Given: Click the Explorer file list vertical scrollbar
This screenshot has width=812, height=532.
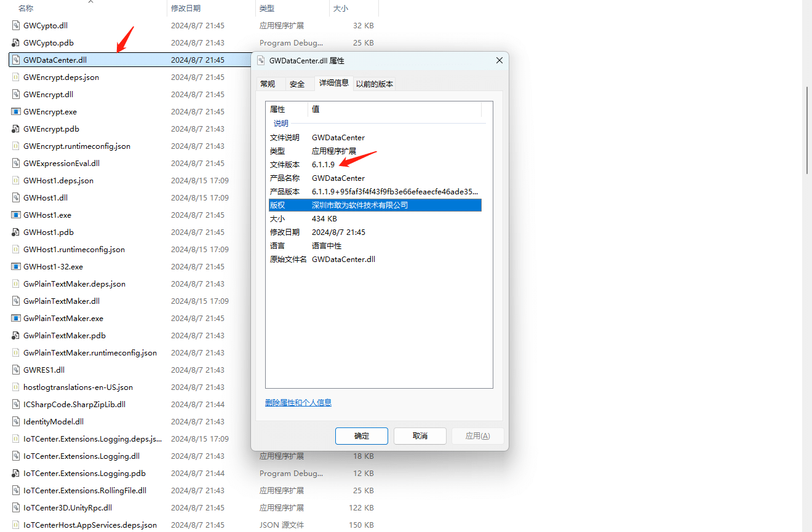Looking at the screenshot, I should [x=807, y=130].
